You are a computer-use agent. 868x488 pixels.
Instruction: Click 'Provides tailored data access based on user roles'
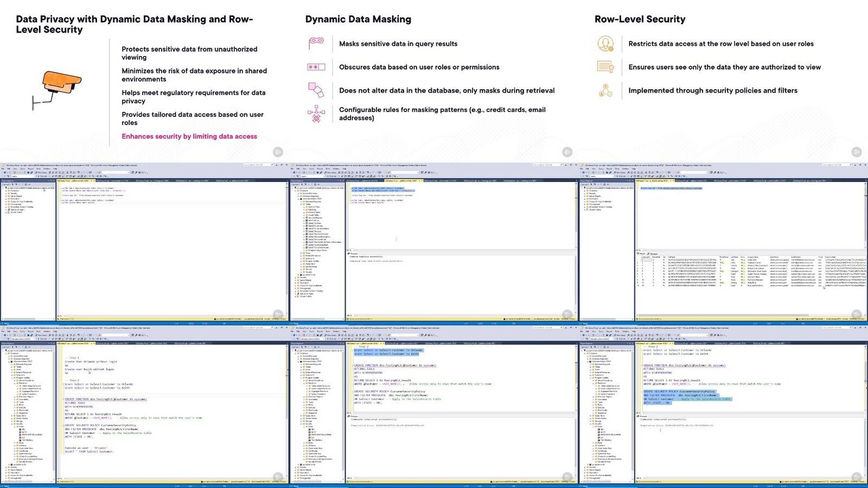(x=193, y=118)
